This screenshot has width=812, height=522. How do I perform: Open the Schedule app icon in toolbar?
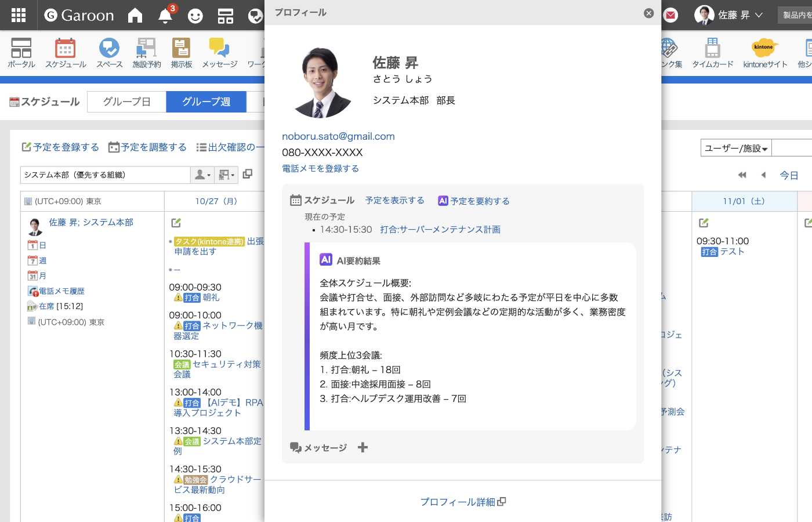click(66, 53)
